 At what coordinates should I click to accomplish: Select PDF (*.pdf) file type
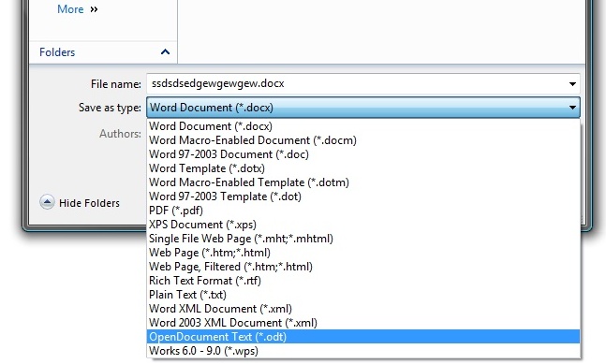[x=363, y=211]
